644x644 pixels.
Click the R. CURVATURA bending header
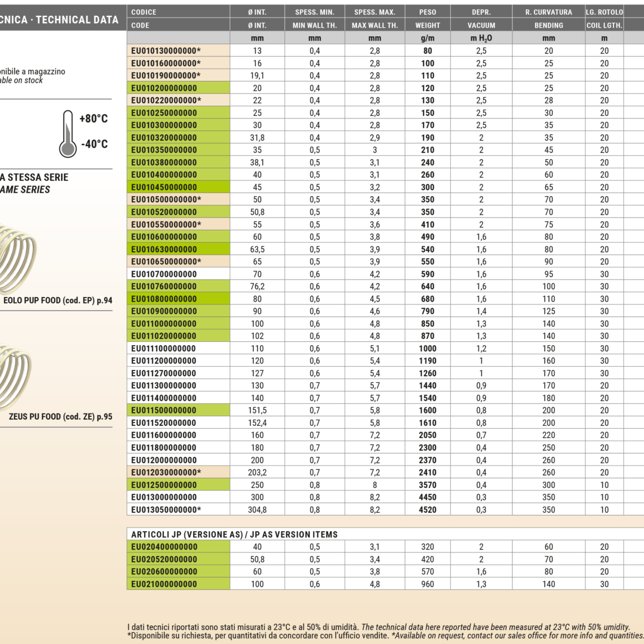click(548, 12)
